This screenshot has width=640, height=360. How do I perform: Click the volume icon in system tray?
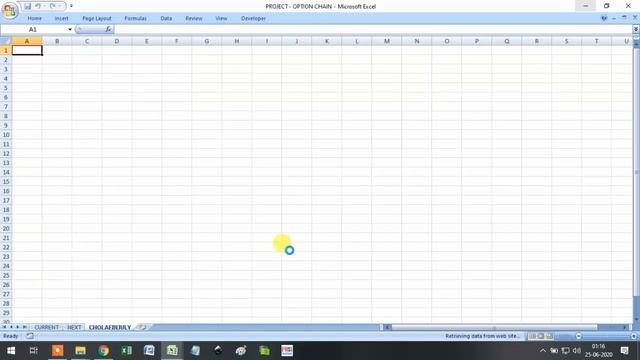pyautogui.click(x=576, y=351)
